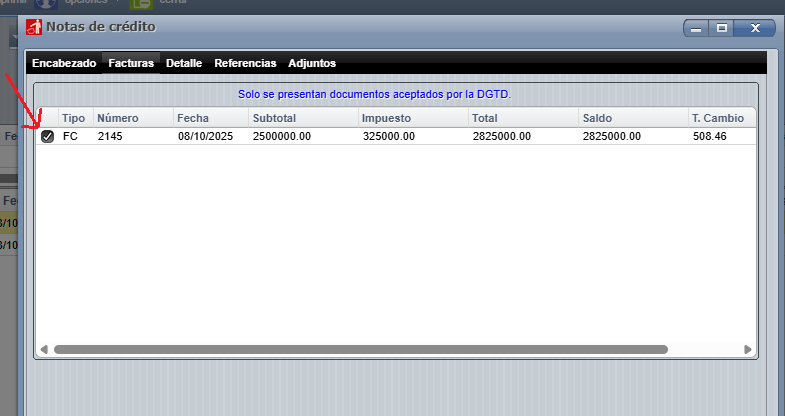
Task: Minimize the Notas de crédito window
Action: 696,29
